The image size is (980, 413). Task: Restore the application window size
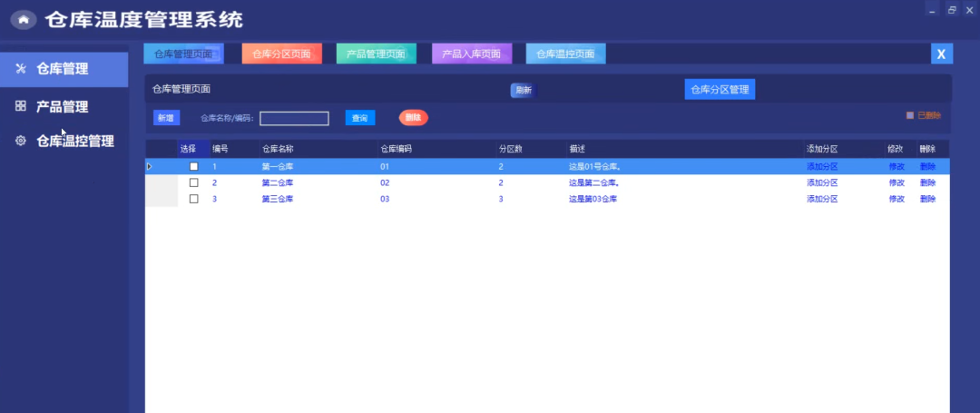pos(951,10)
